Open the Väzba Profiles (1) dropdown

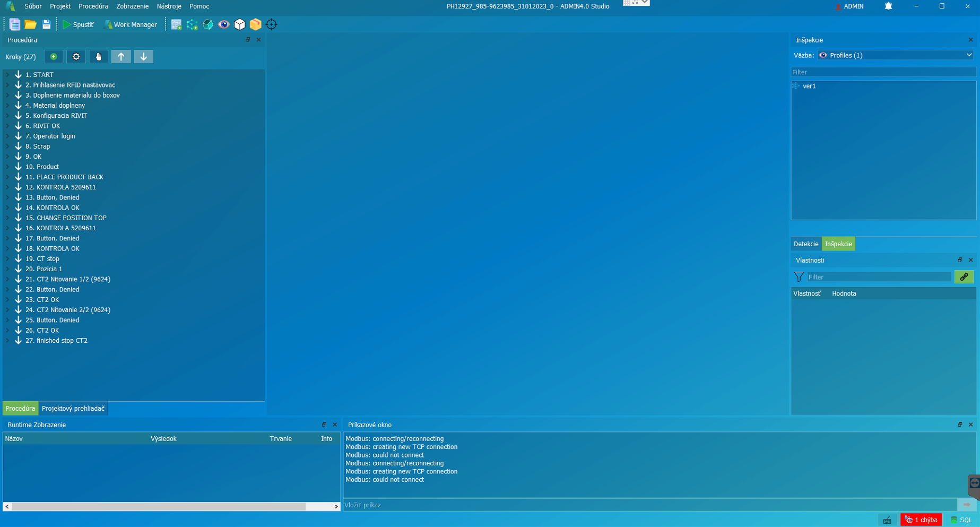click(896, 55)
